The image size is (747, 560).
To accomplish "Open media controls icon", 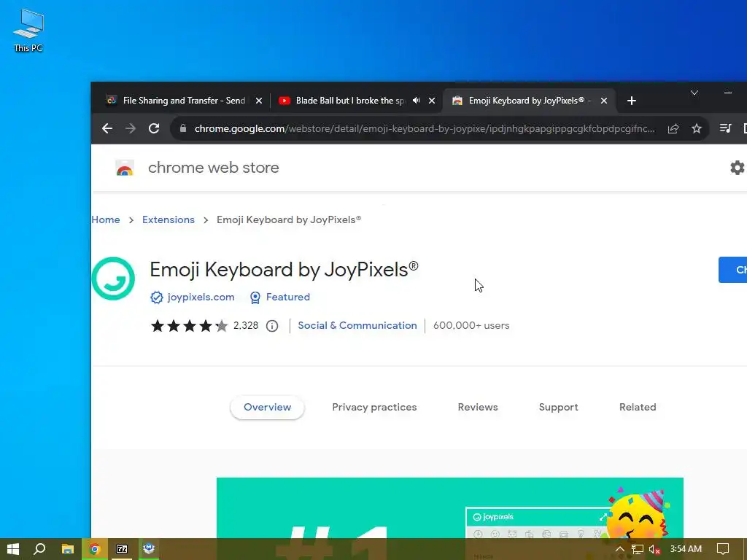I will pyautogui.click(x=725, y=128).
